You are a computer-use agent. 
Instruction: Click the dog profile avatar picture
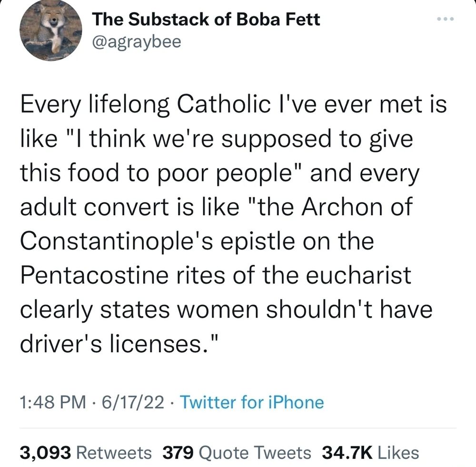51,30
